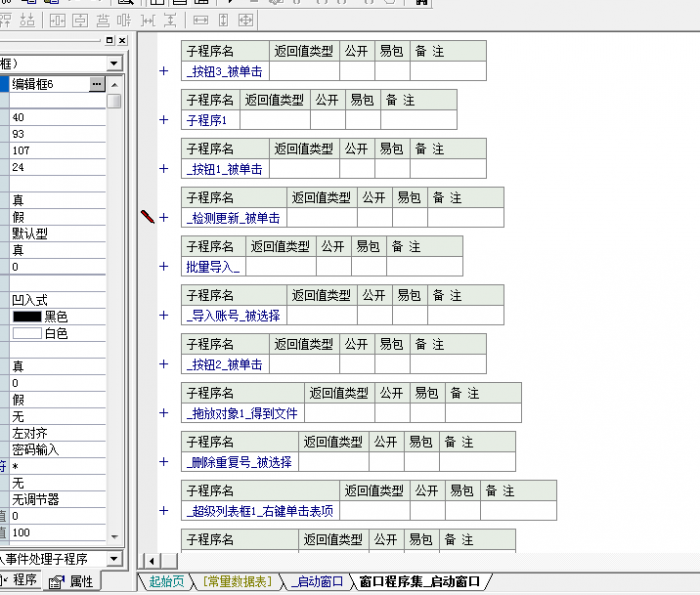Click the horizontal scrollbar left arrow
700x595 pixels.
pyautogui.click(x=153, y=560)
